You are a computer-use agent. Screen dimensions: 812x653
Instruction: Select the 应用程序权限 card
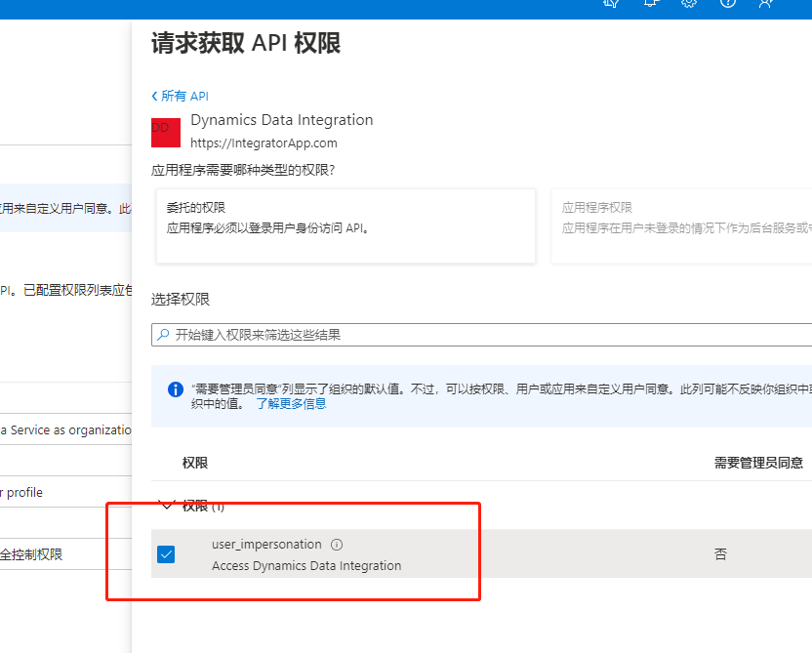pos(682,225)
